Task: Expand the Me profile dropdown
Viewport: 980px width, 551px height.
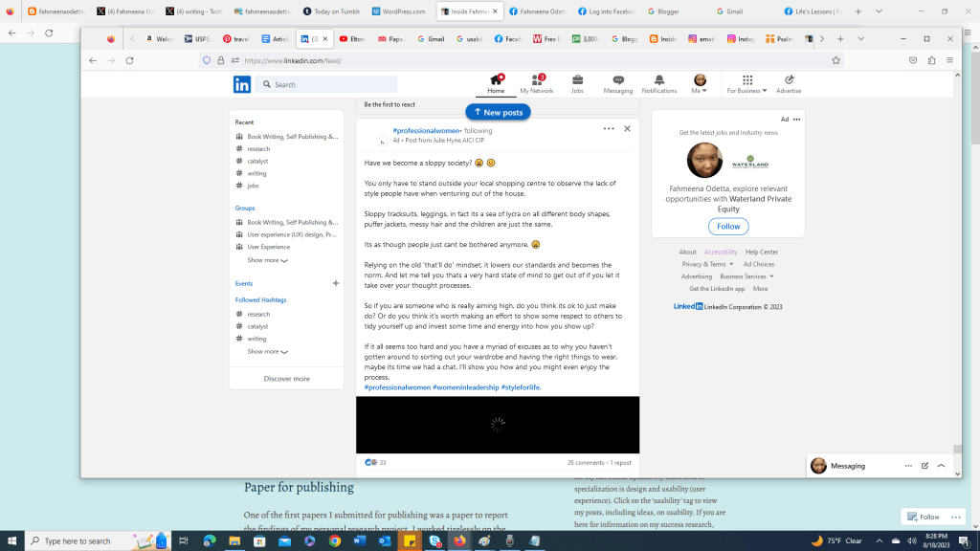Action: pyautogui.click(x=700, y=84)
